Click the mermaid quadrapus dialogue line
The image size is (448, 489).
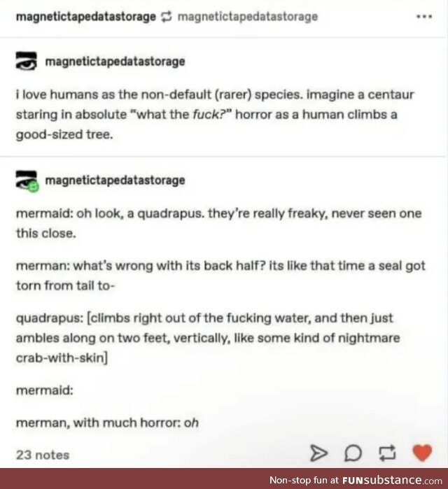pyautogui.click(x=218, y=223)
